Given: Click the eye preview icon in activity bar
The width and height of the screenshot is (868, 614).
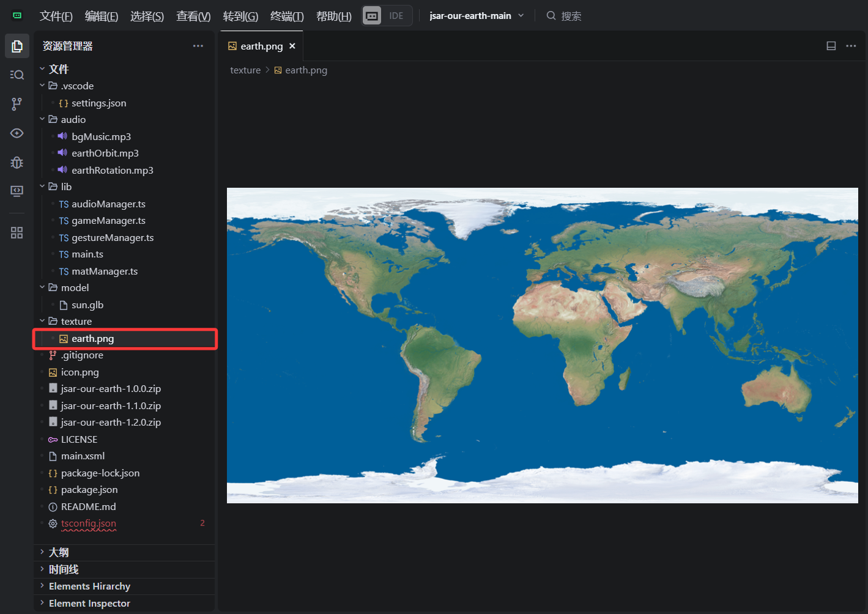Looking at the screenshot, I should pyautogui.click(x=17, y=133).
